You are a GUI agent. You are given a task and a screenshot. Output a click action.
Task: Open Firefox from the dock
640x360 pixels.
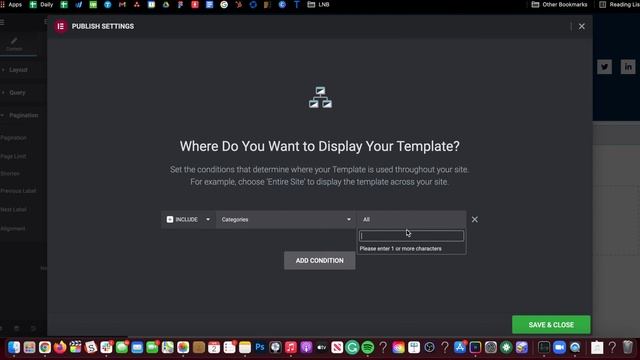coord(60,347)
